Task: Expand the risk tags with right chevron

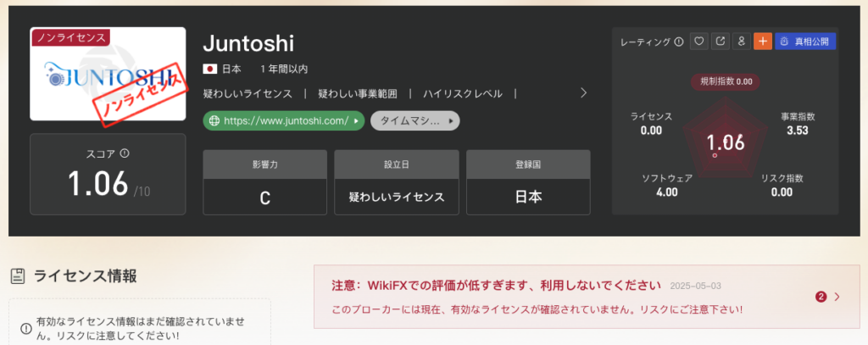Action: coord(583,93)
